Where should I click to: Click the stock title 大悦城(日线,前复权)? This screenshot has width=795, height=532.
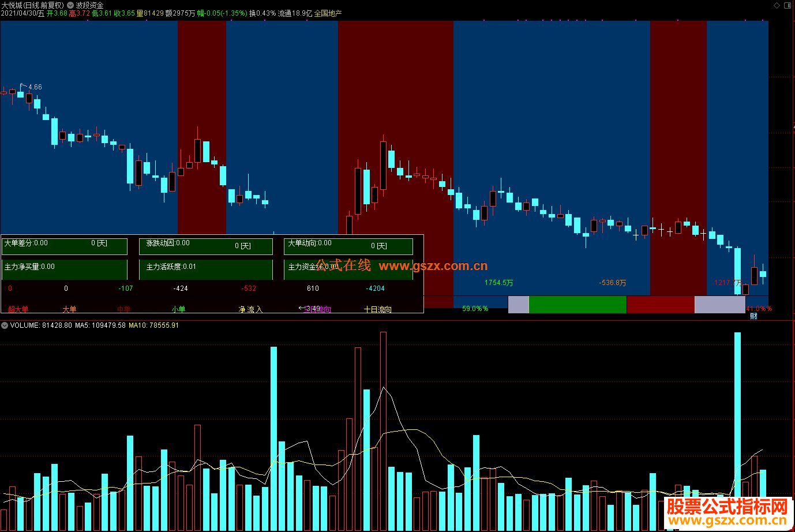point(33,5)
